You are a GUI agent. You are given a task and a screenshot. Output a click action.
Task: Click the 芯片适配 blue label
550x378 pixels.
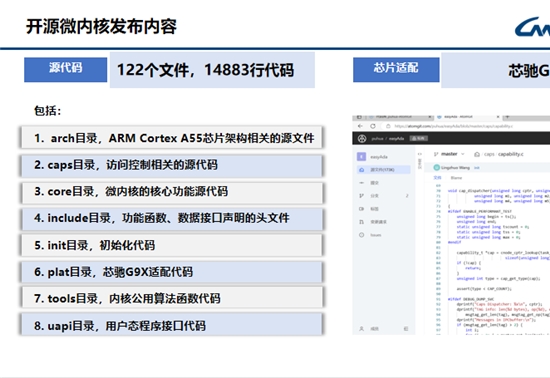coord(396,69)
